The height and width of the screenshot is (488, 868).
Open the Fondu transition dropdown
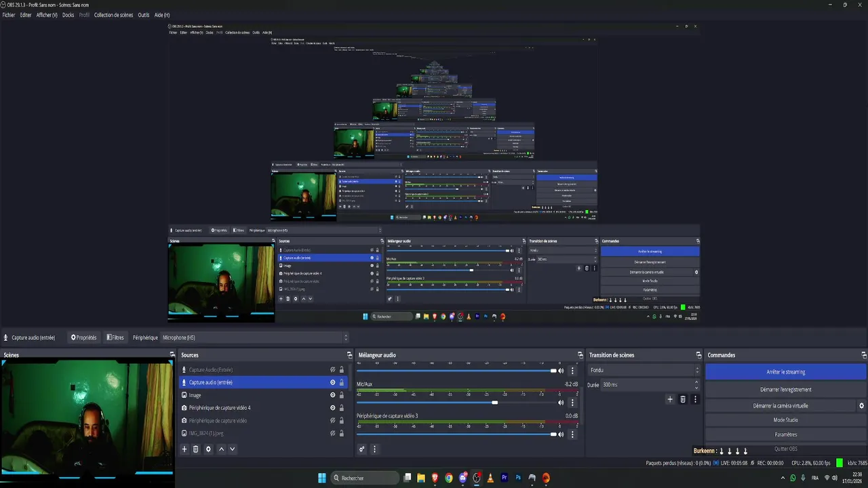click(644, 370)
